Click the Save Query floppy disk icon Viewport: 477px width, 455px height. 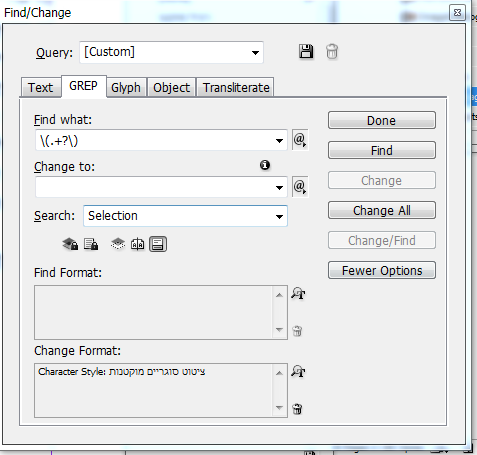point(306,52)
